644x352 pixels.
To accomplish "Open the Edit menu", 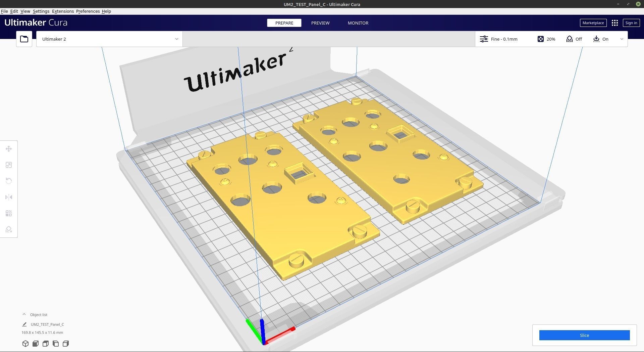I will click(14, 11).
